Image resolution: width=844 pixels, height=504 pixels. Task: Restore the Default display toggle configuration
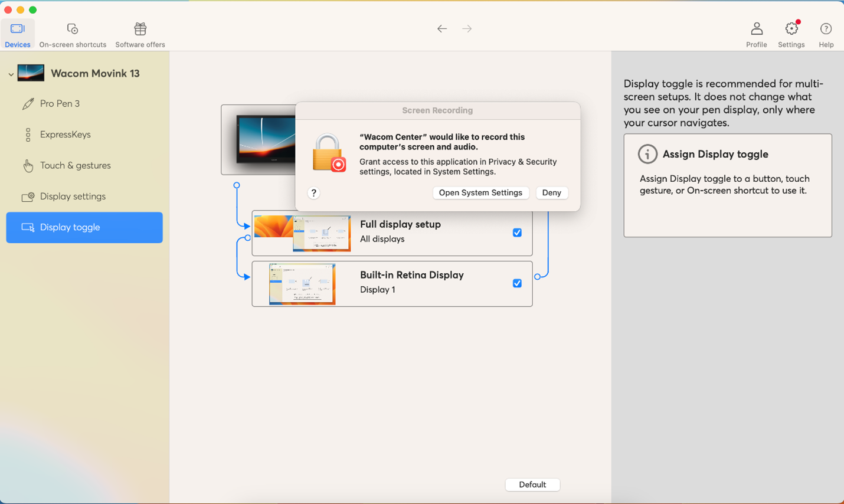532,484
